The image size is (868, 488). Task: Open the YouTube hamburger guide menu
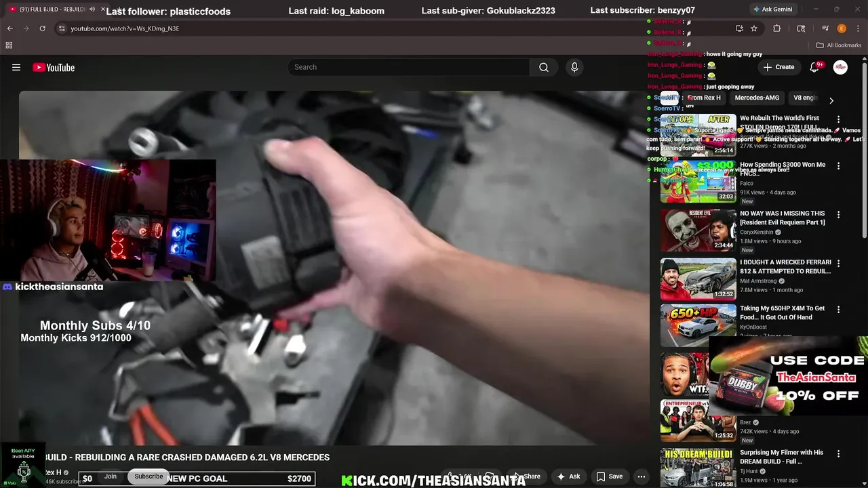[x=16, y=67]
